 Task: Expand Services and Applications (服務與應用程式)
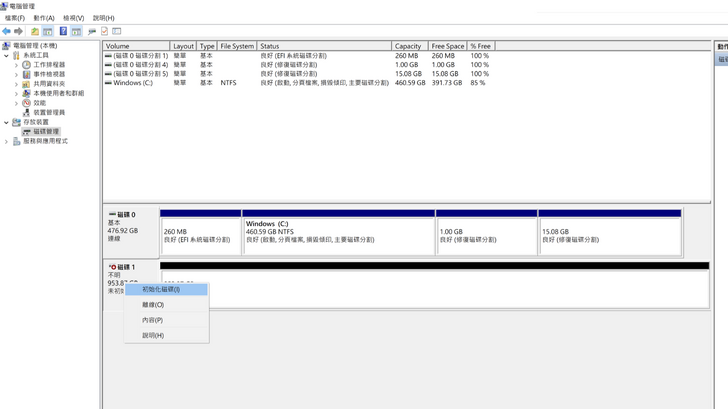[x=6, y=142]
